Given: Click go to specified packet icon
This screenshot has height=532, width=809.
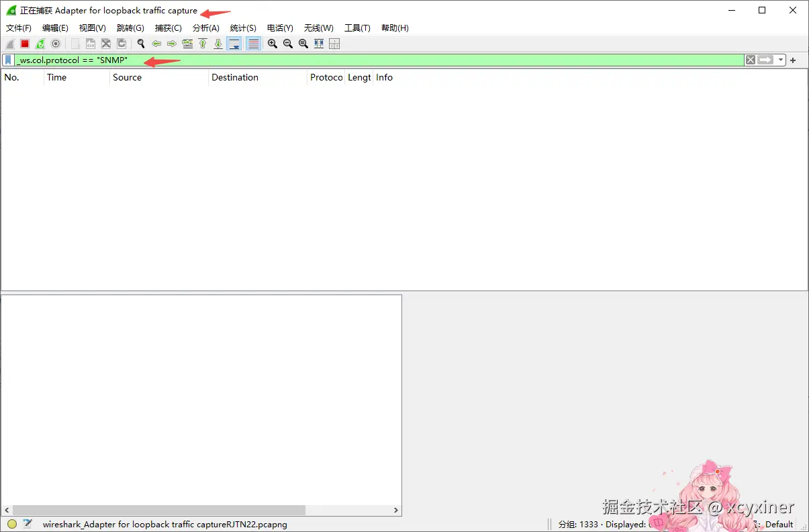Looking at the screenshot, I should click(187, 44).
